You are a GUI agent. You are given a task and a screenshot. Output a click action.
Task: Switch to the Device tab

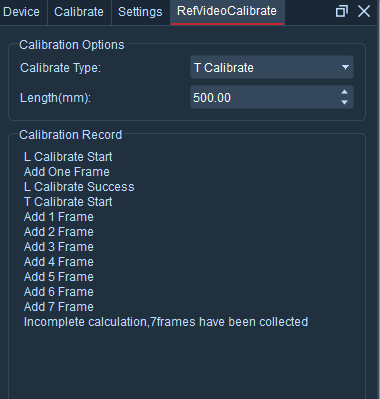click(x=22, y=12)
